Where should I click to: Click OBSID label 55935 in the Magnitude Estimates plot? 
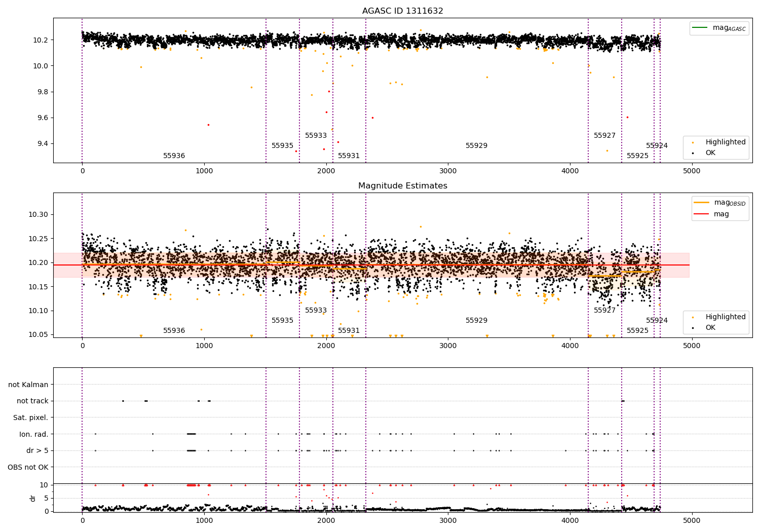pyautogui.click(x=282, y=320)
